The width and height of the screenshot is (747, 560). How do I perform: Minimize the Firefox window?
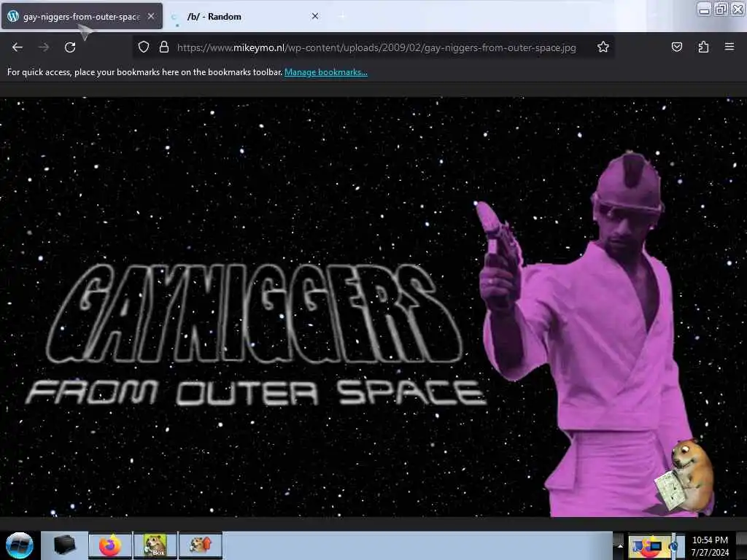(704, 9)
